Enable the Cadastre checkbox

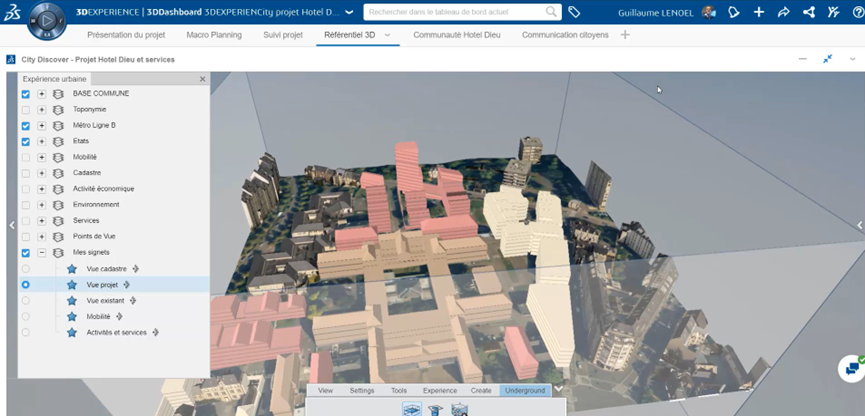pyautogui.click(x=25, y=173)
